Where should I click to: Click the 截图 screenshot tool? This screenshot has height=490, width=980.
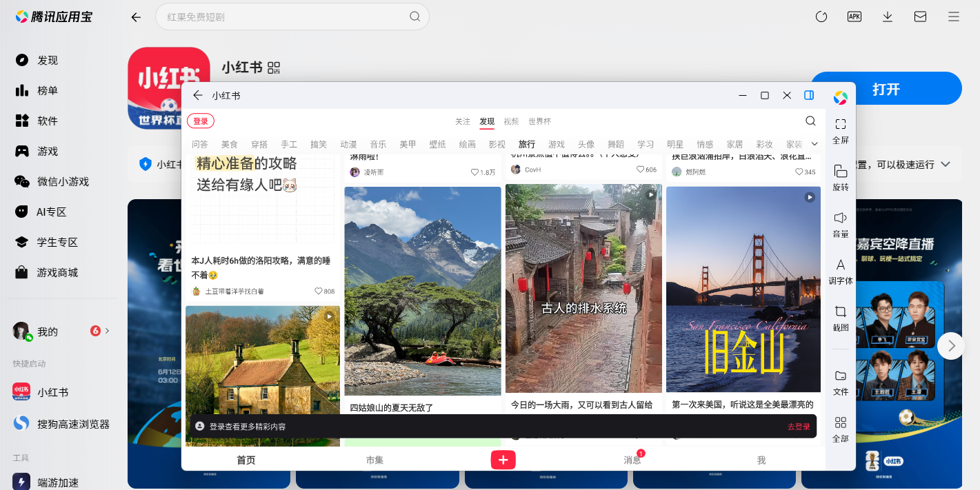click(x=841, y=318)
